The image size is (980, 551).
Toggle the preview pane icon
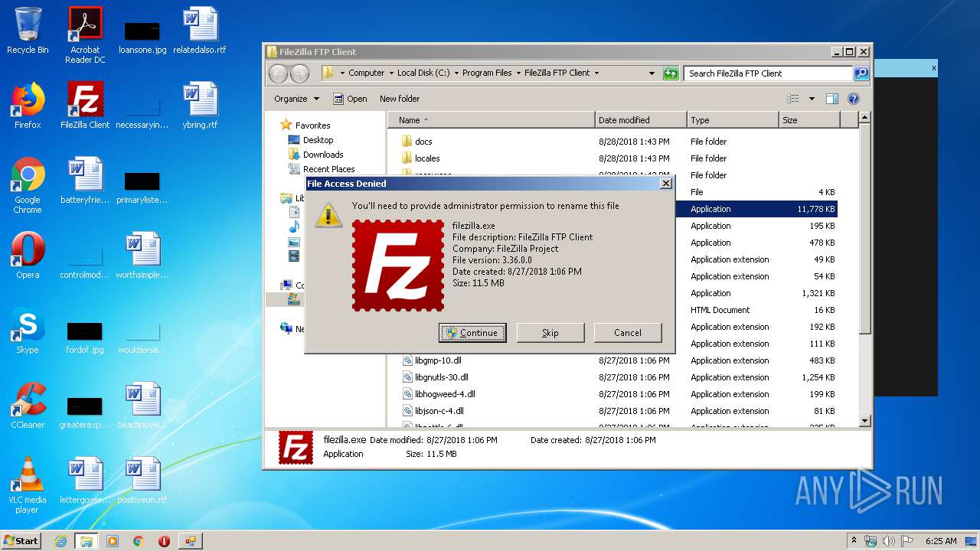click(x=832, y=99)
